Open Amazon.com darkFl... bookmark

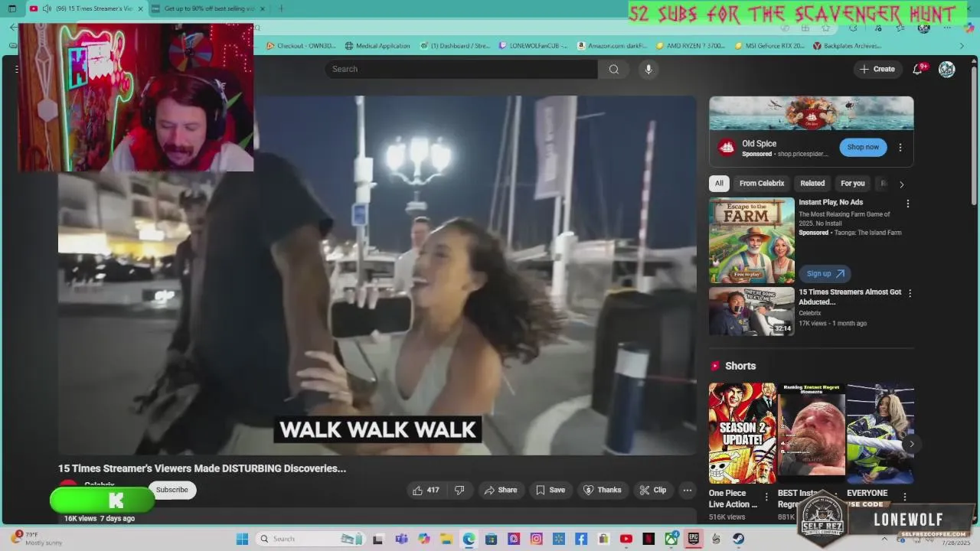pyautogui.click(x=612, y=46)
